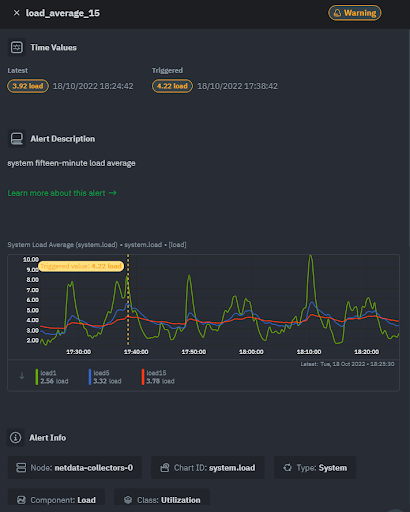Click the Class cube icon
The width and height of the screenshot is (410, 512).
(128, 500)
